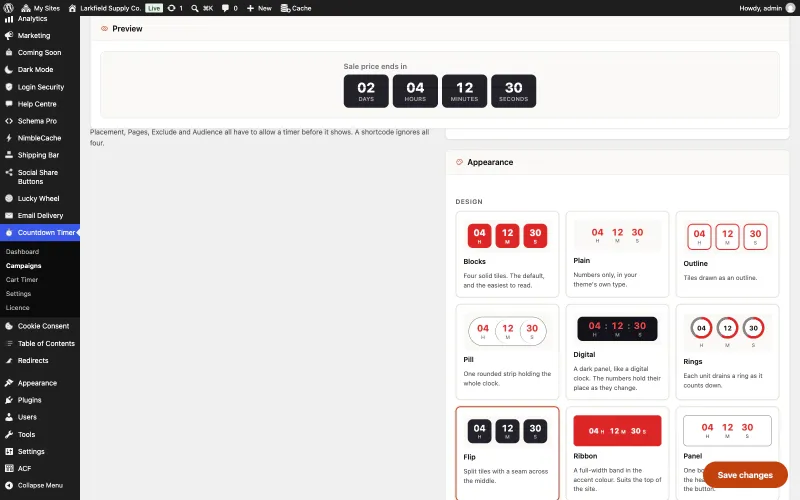
Task: Click the Appearance panel heading icon
Action: point(459,162)
